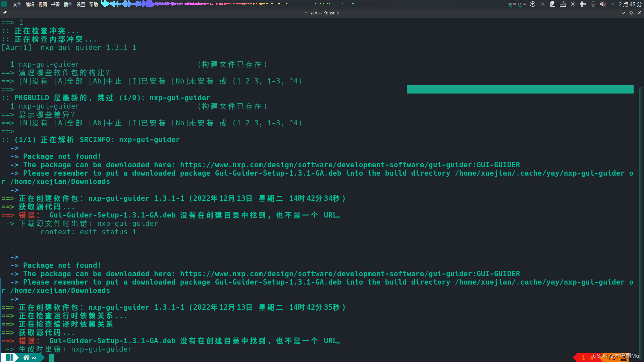
Task: Open the keyboard layout tray icon
Action: (x=563, y=4)
